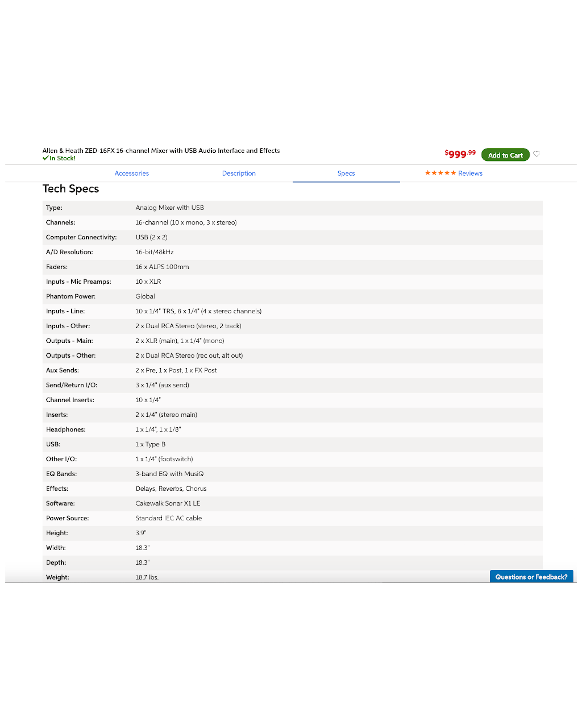Viewport: 582px width, 728px height.
Task: Click '1 x 1/4" (footswitch)' value
Action: pyautogui.click(x=164, y=459)
